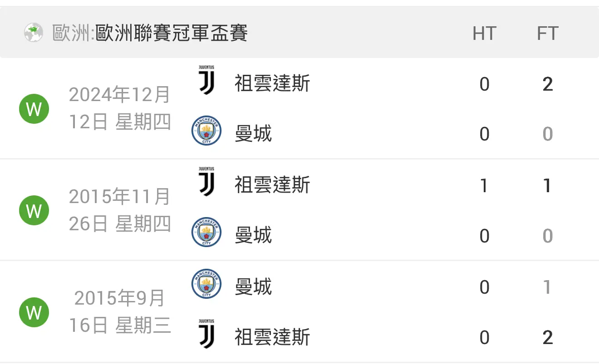Viewport: 599px width, 364px height.
Task: Click the Manchester City crest in the 2015年11月 match
Action: (x=206, y=232)
